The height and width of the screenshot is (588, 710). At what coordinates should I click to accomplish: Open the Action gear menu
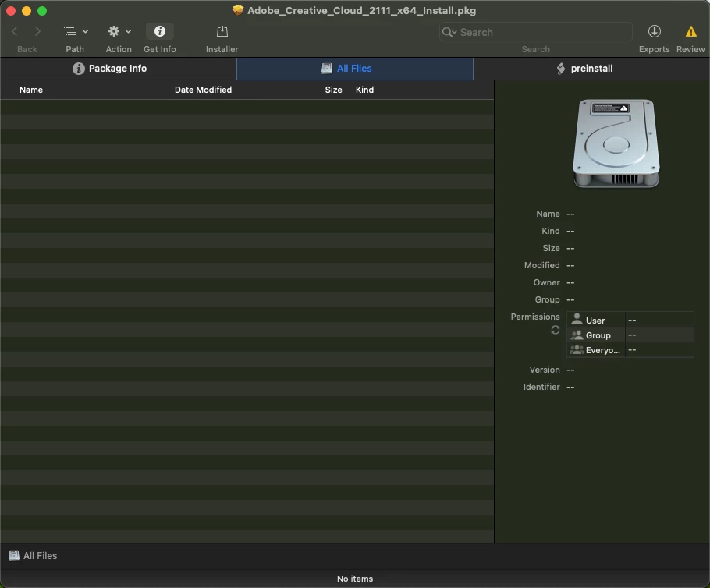pos(119,31)
